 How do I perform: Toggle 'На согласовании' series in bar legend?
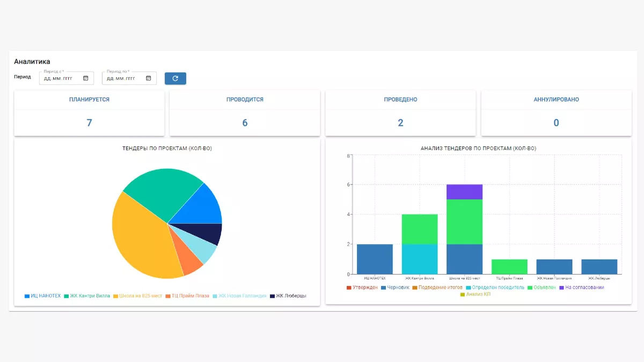coord(582,287)
